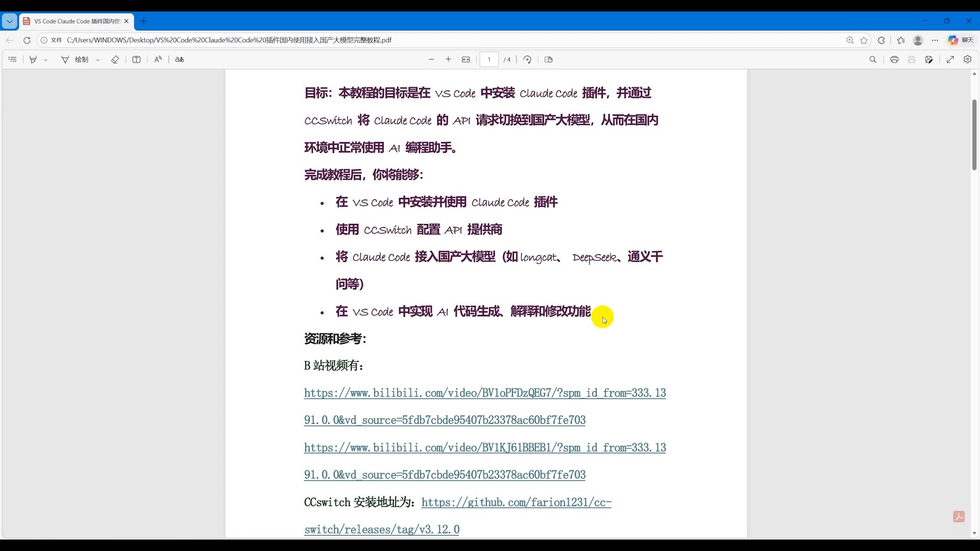Select the eraser tool

pos(115,60)
